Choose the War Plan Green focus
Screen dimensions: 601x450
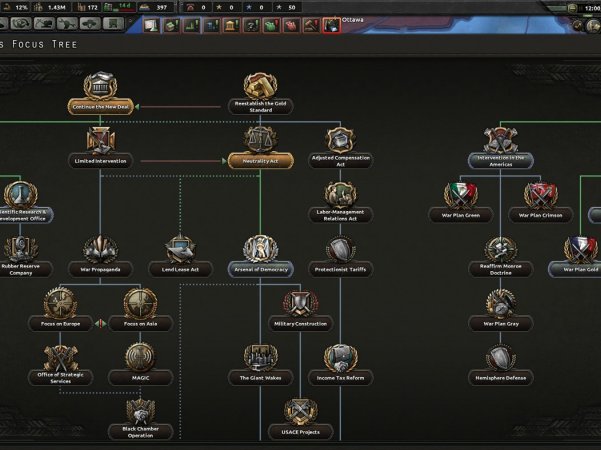tap(461, 215)
